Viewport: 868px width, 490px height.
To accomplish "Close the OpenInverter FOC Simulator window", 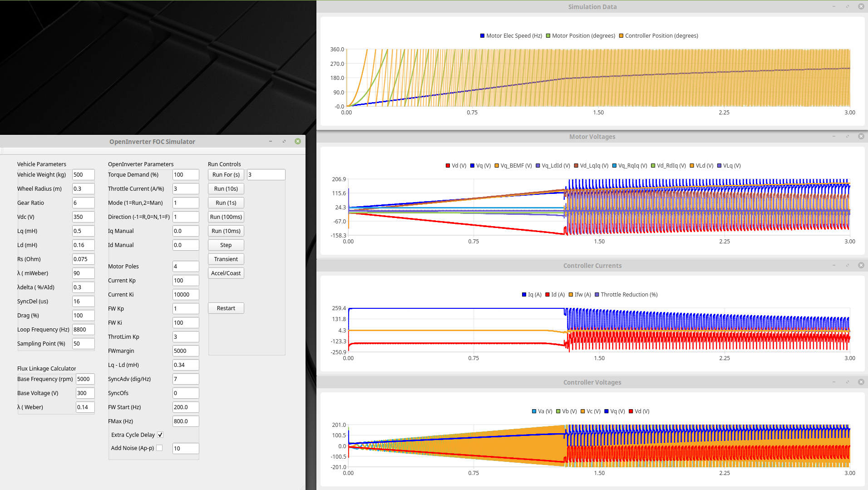I will [x=298, y=141].
